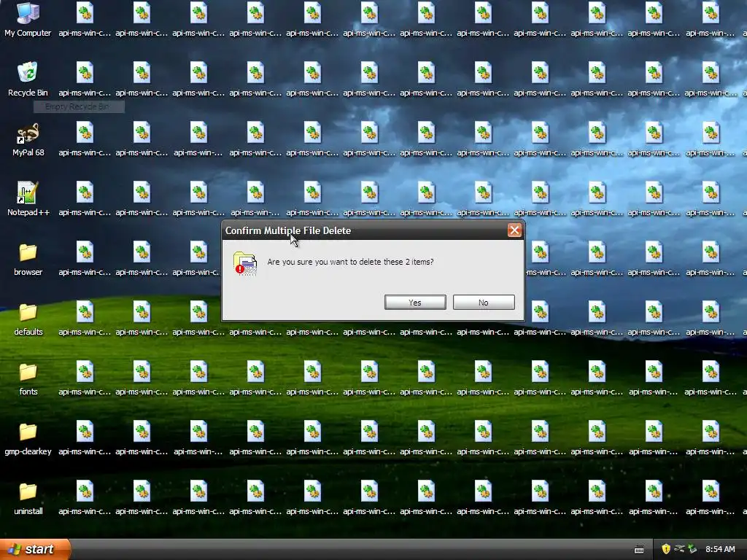Click the keyboard language bar icon
Viewport: 747px width, 560px height.
pos(639,550)
